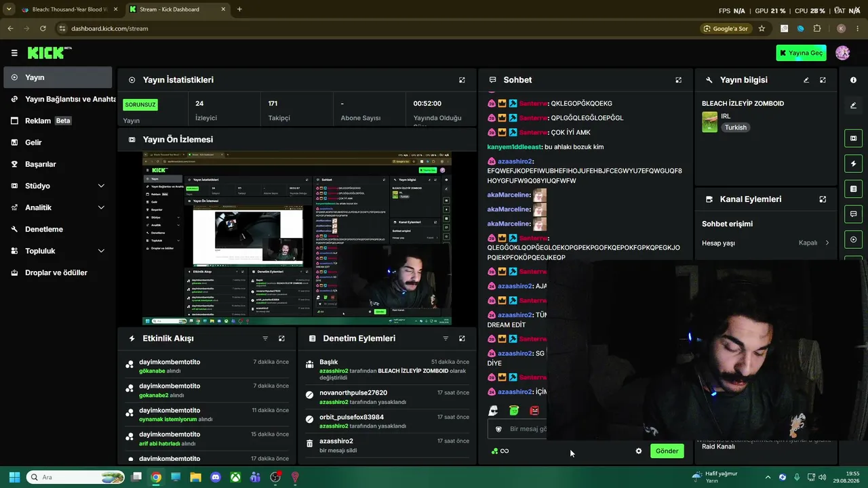Select Yayın in the sidebar

[x=58, y=77]
